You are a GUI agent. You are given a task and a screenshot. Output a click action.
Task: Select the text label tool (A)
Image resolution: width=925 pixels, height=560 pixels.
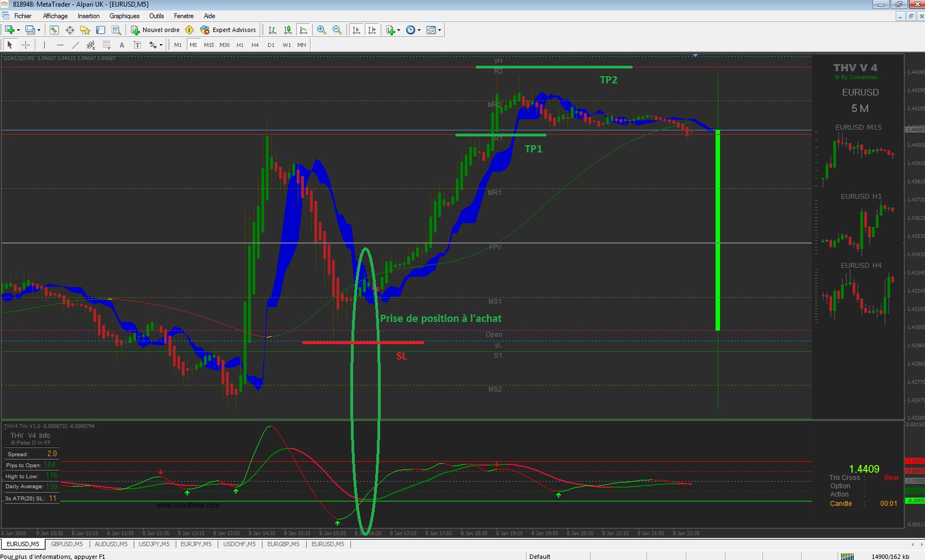point(122,45)
